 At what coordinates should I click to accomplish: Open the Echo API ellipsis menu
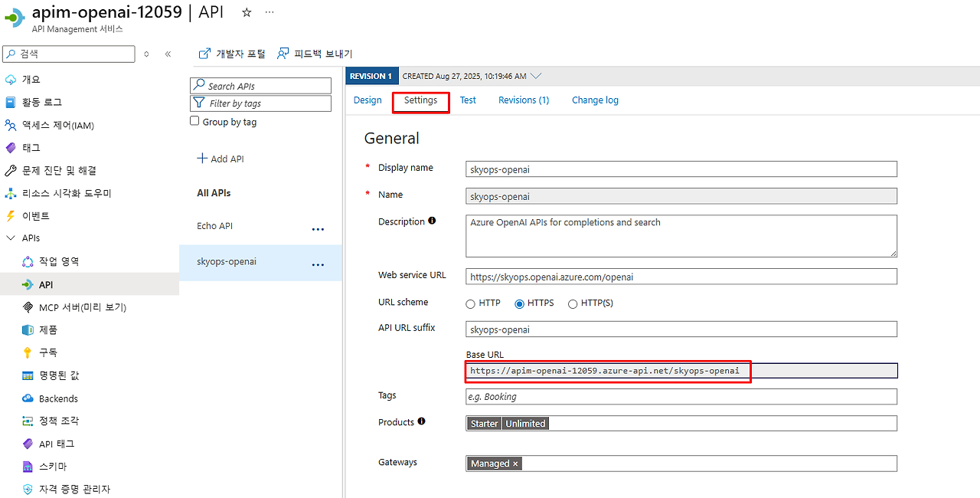point(318,229)
